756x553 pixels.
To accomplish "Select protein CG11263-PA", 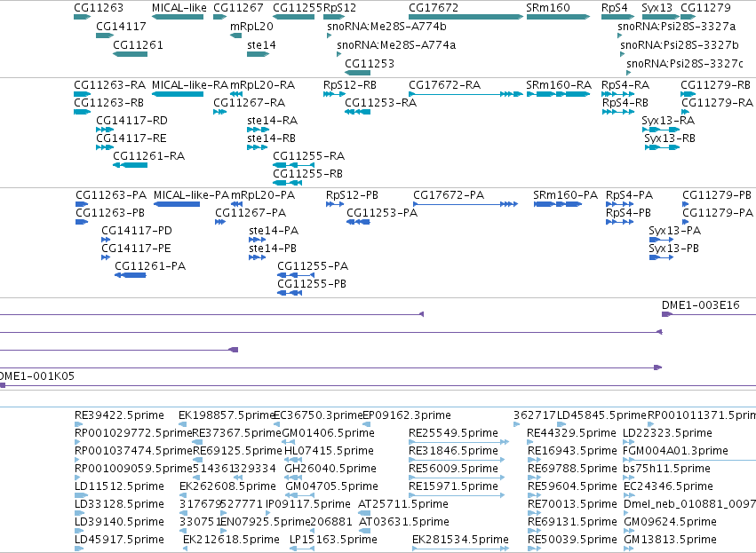I will click(x=82, y=204).
